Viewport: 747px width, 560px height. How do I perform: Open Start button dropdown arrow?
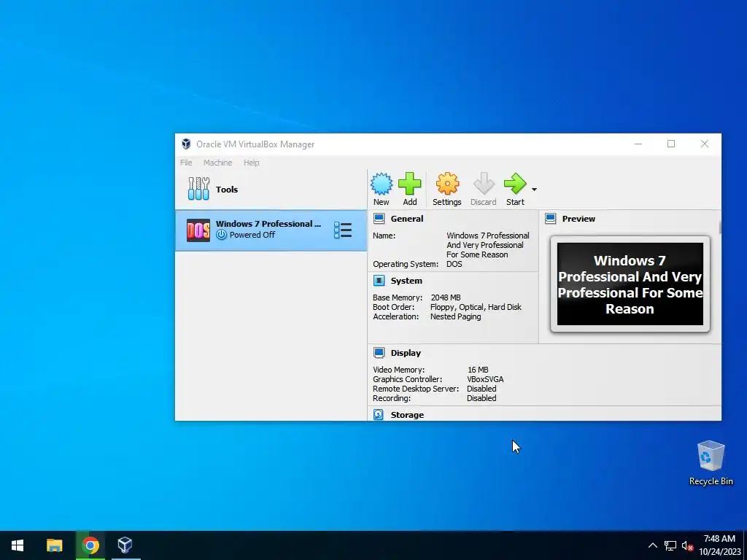(x=534, y=190)
